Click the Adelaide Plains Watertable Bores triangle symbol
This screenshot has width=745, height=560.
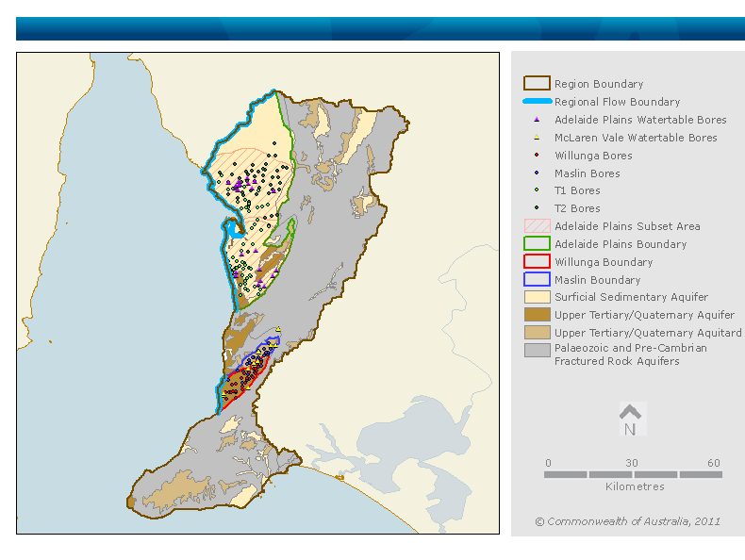(537, 119)
